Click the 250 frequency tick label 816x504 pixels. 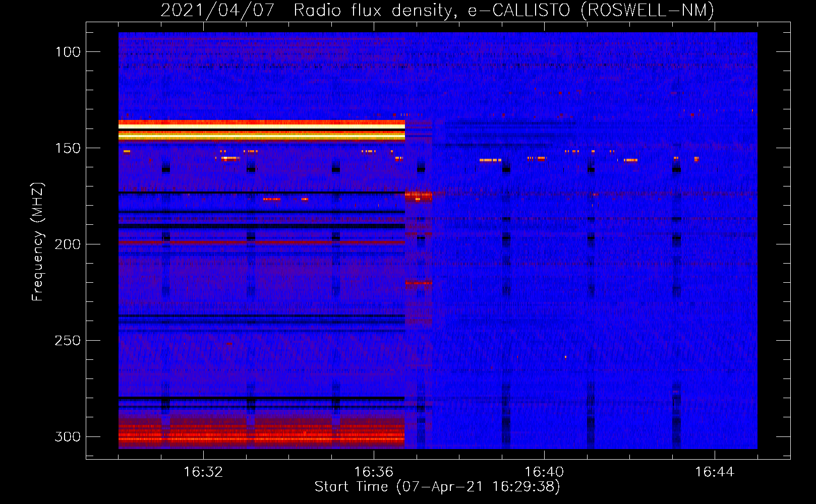click(68, 341)
